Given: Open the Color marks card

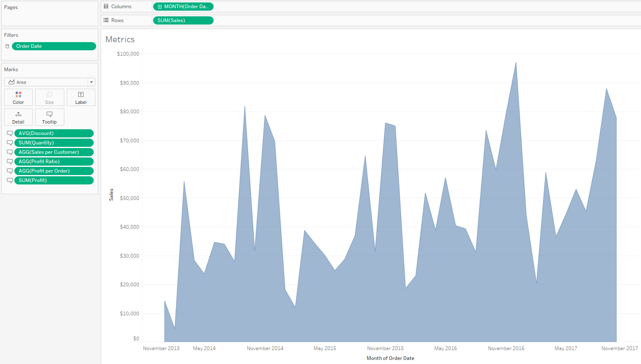Looking at the screenshot, I should [x=18, y=97].
